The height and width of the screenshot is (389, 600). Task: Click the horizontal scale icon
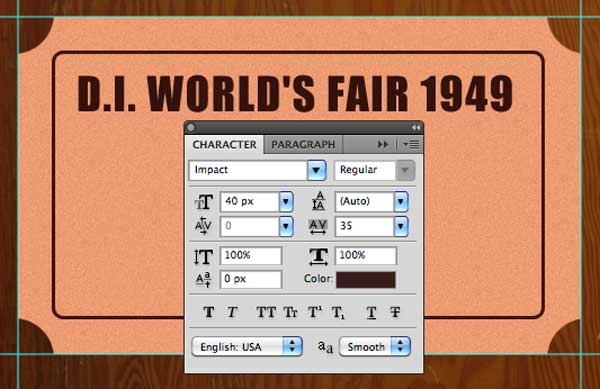(318, 256)
